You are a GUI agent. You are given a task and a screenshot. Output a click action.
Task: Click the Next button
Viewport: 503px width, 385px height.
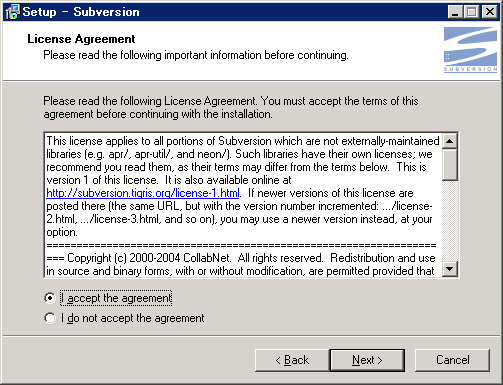pyautogui.click(x=367, y=360)
